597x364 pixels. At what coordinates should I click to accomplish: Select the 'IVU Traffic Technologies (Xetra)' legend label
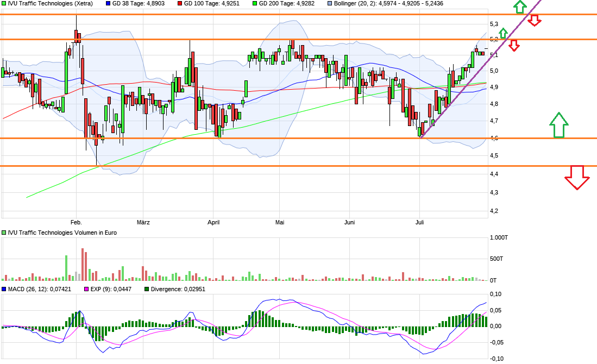pyautogui.click(x=51, y=3)
